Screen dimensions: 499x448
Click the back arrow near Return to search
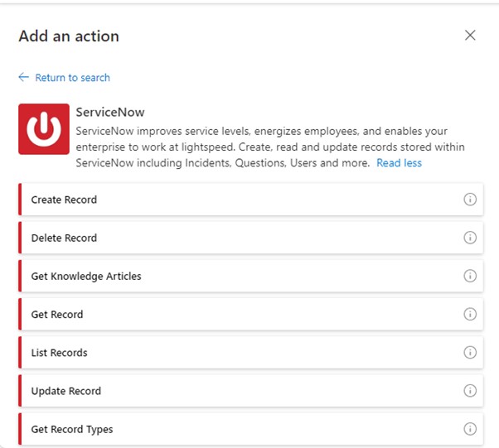(23, 78)
